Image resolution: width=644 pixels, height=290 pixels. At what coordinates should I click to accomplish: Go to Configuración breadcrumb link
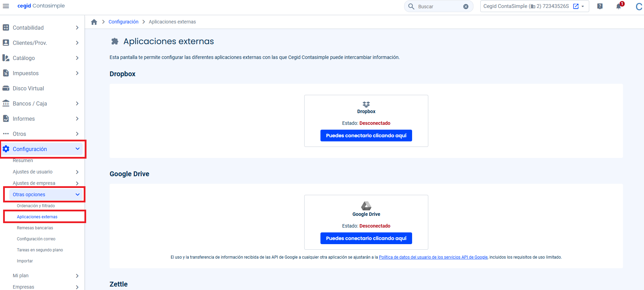pyautogui.click(x=123, y=22)
